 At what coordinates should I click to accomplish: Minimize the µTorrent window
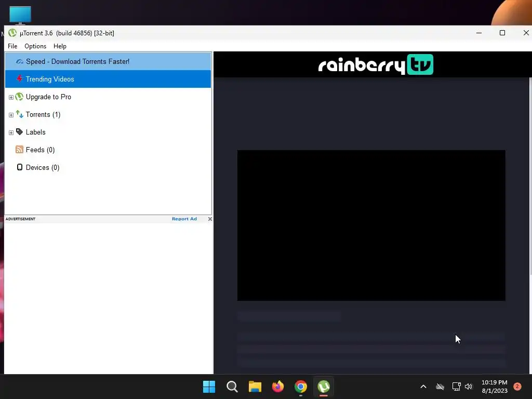point(479,33)
